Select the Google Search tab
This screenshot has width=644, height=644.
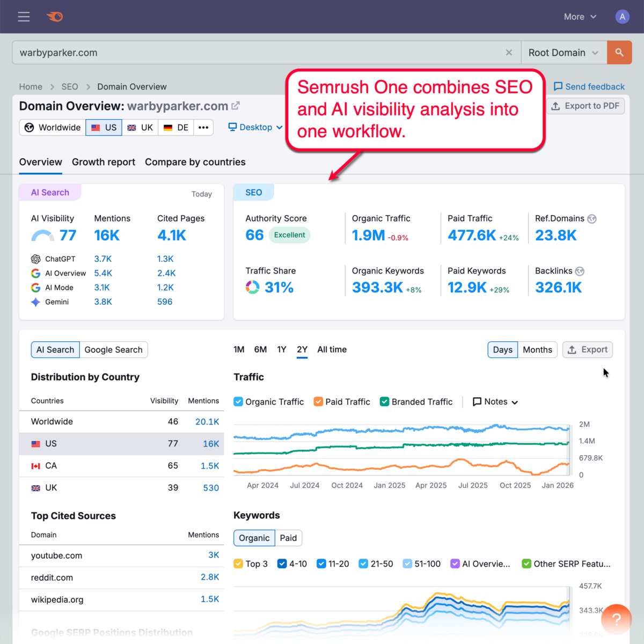[113, 349]
